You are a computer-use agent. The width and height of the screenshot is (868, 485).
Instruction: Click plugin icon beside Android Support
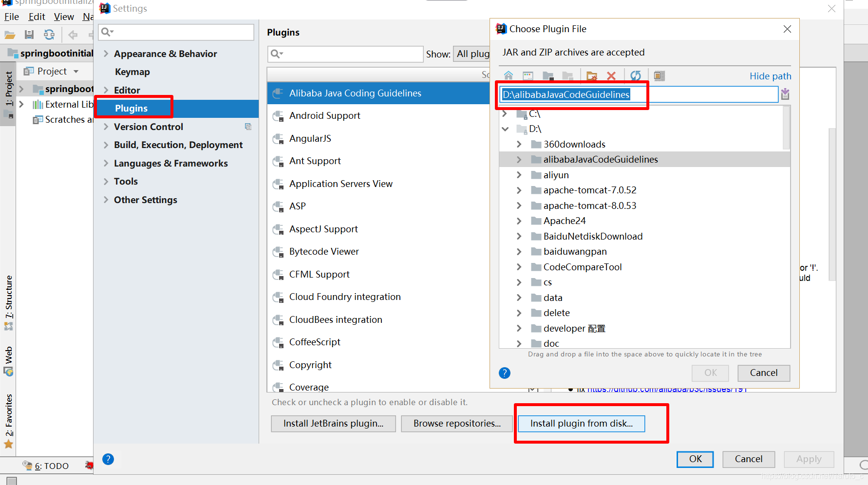click(278, 116)
